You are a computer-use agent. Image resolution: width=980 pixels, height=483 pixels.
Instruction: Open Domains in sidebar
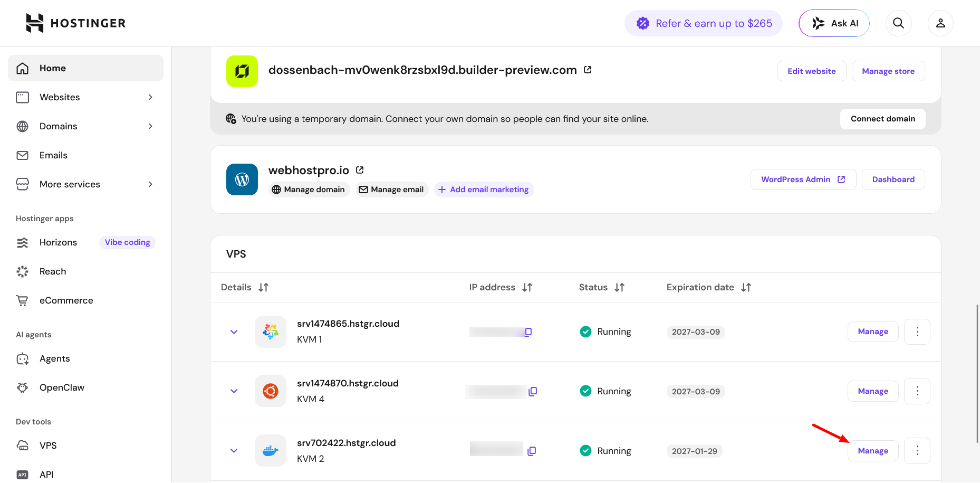85,126
